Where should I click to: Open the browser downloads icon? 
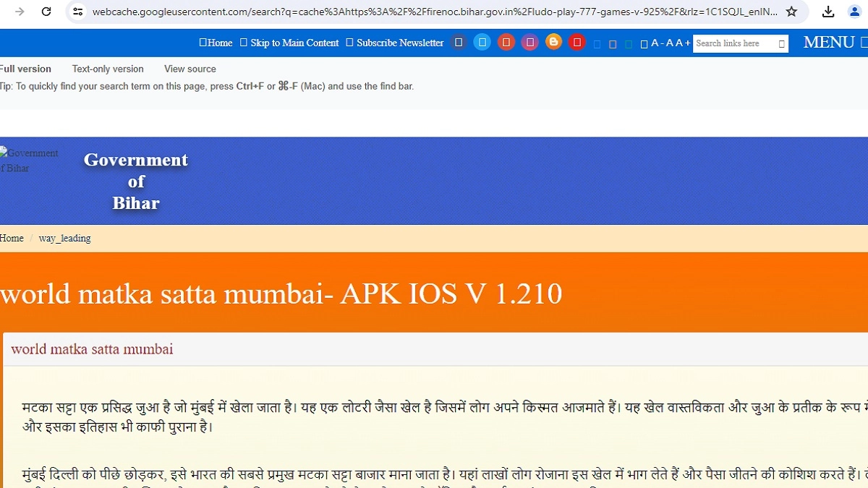pyautogui.click(x=828, y=12)
